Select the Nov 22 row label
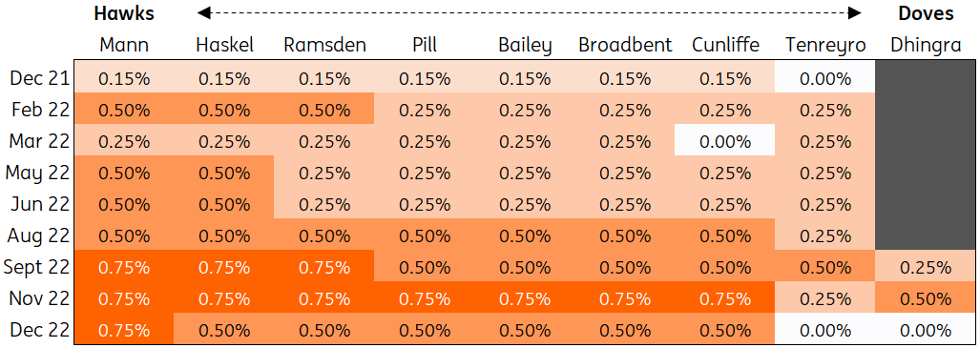Image resolution: width=980 pixels, height=348 pixels. click(x=39, y=298)
